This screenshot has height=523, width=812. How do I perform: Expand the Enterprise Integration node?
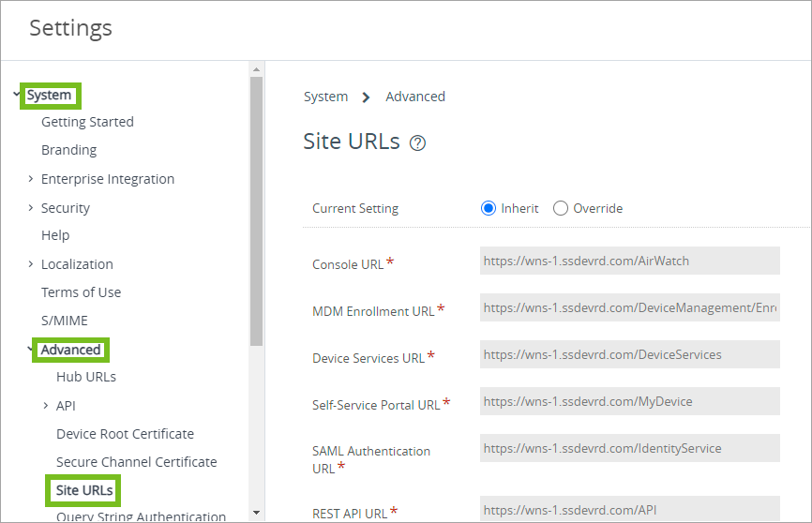point(31,179)
